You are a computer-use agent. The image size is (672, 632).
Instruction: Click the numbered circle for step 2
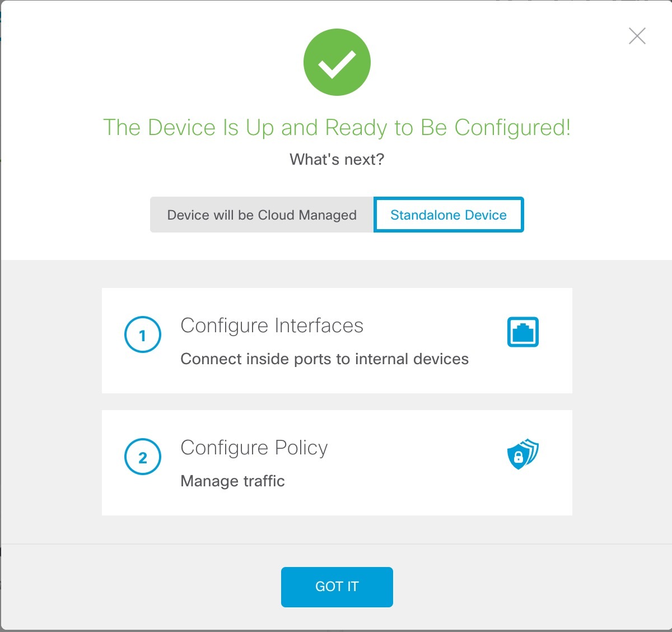(x=142, y=457)
